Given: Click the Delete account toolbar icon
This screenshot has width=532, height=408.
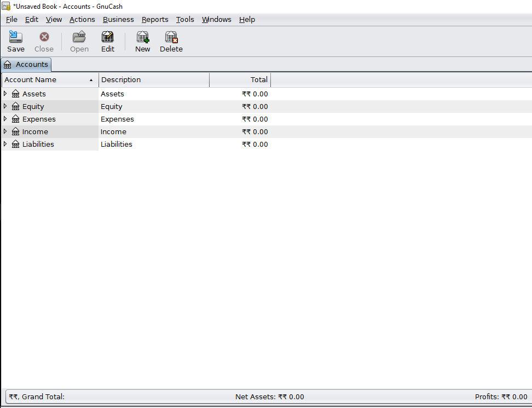Looking at the screenshot, I should pyautogui.click(x=171, y=37).
